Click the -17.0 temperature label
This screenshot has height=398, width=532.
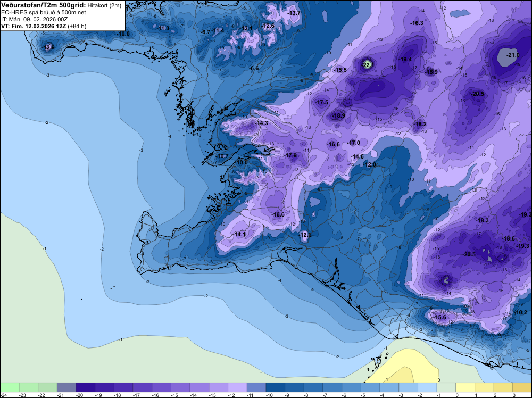pyautogui.click(x=353, y=143)
